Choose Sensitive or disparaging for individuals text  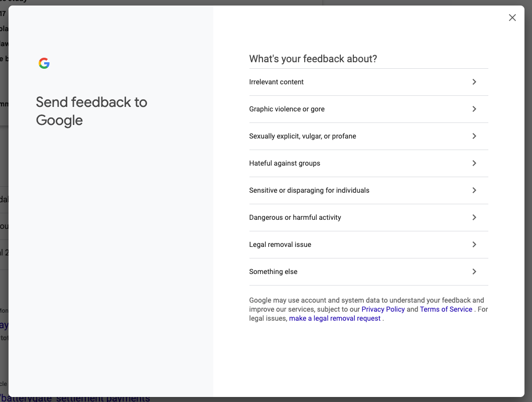(309, 190)
